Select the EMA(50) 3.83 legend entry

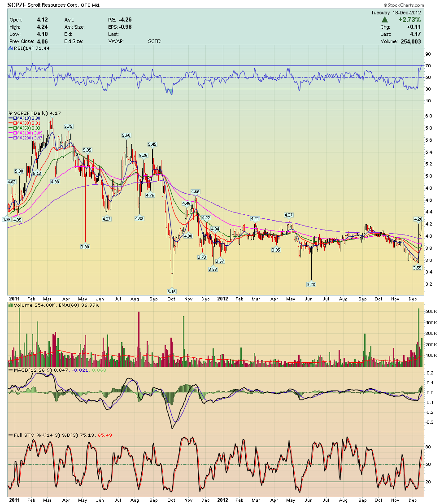coord(24,128)
